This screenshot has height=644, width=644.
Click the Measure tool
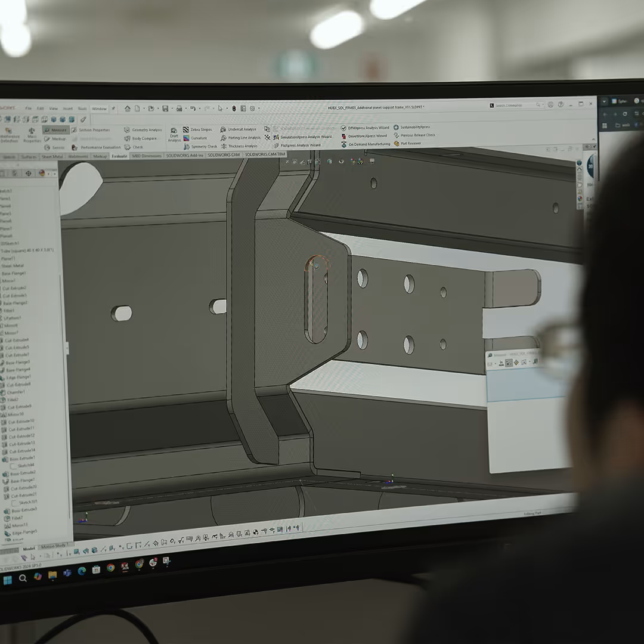pos(56,130)
